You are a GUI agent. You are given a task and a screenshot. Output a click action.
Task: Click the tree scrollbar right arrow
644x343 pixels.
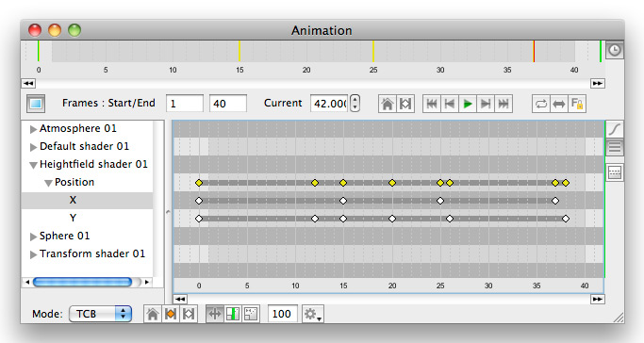coord(147,282)
